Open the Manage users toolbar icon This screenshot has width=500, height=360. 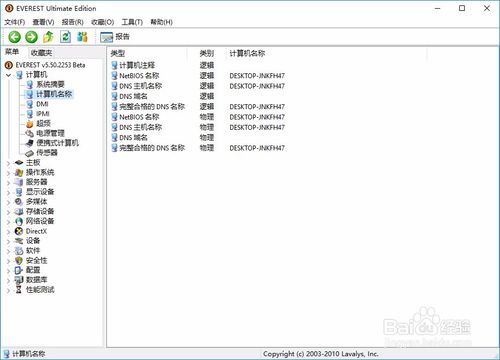(x=82, y=37)
